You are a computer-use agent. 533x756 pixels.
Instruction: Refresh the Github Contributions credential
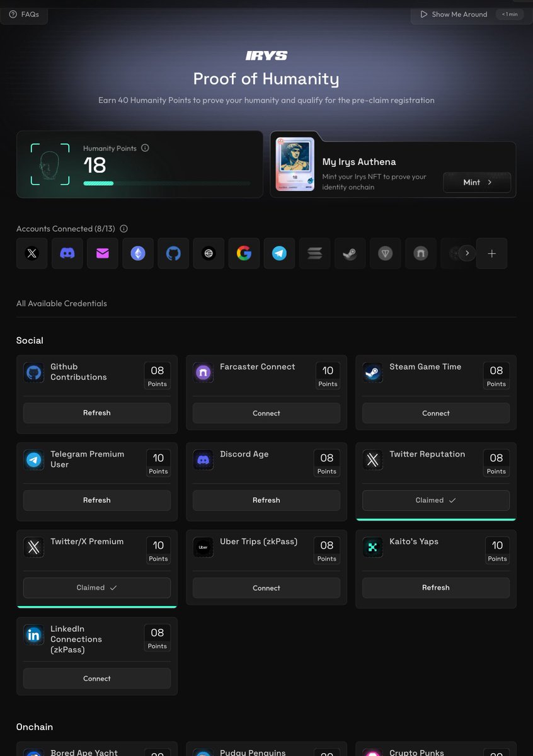pyautogui.click(x=97, y=413)
